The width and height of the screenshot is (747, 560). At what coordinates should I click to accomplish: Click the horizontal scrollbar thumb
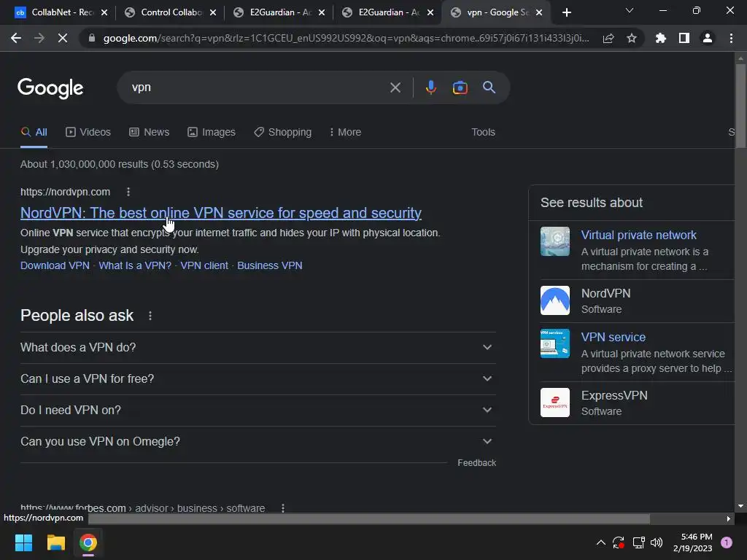[369, 518]
